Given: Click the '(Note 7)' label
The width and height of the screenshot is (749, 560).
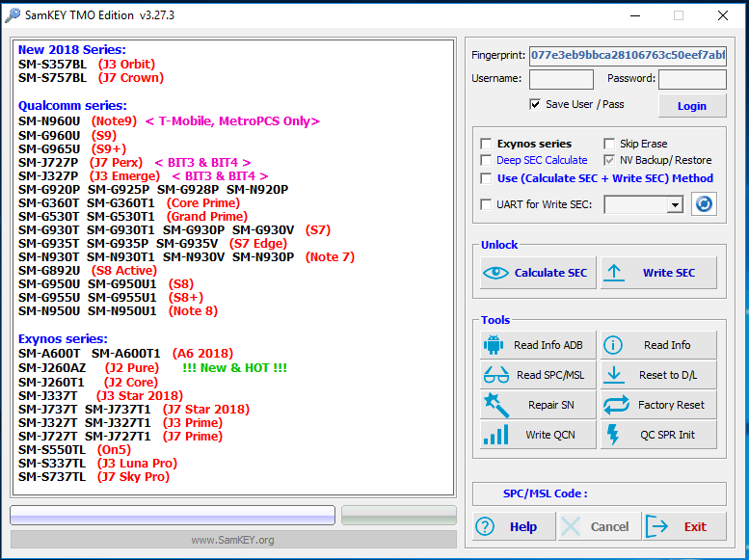Looking at the screenshot, I should (330, 257).
